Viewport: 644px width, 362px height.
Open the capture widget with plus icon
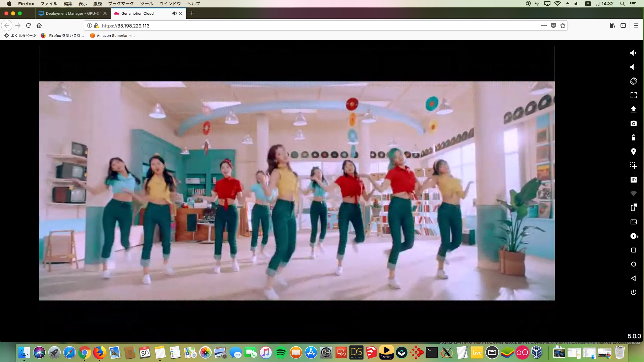point(633,166)
